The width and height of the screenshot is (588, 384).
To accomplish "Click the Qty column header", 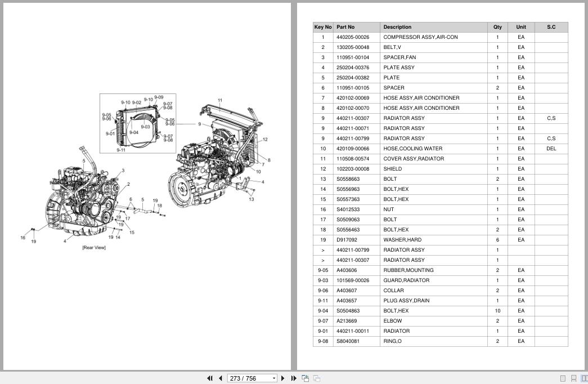I will click(x=497, y=27).
